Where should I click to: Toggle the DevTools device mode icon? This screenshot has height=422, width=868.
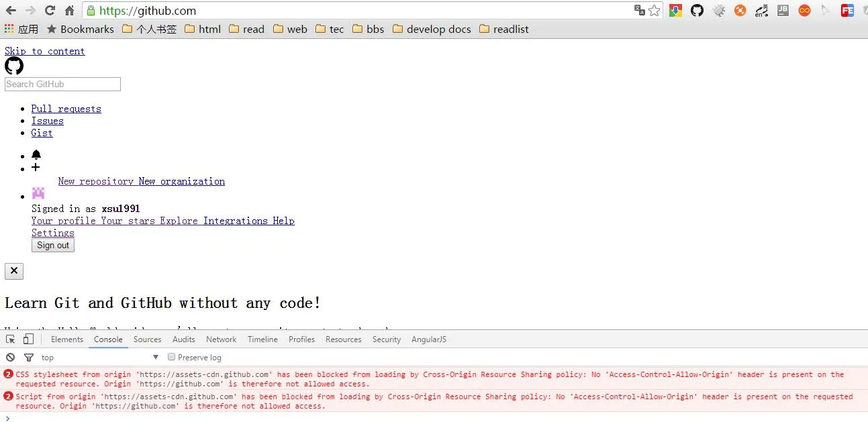pyautogui.click(x=28, y=339)
